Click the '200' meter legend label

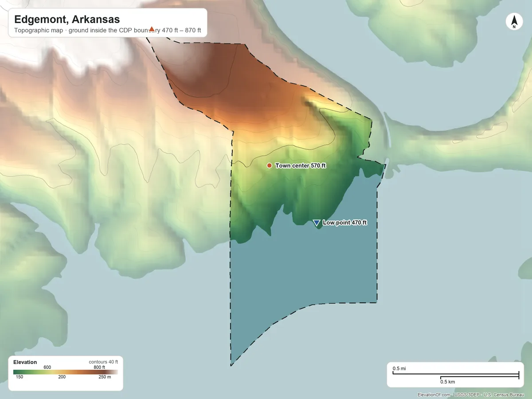62,377
